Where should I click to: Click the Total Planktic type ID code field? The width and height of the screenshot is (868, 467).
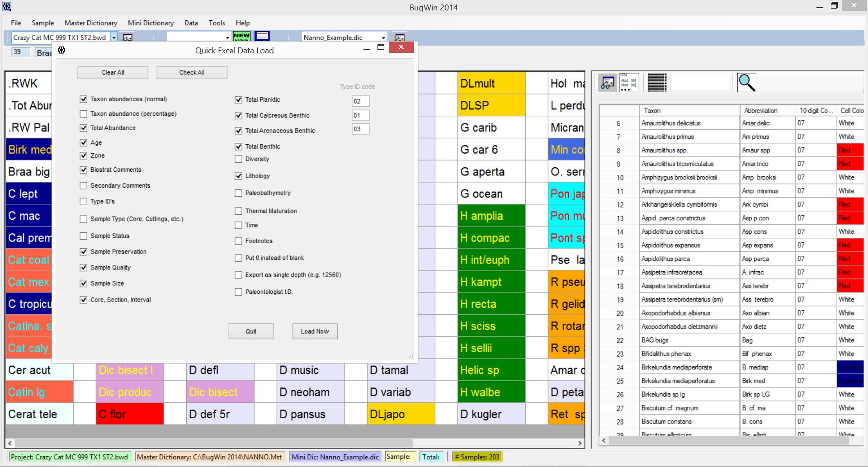tap(360, 101)
